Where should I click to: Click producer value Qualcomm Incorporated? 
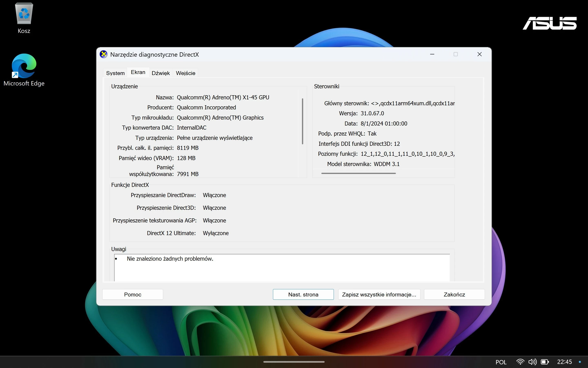click(206, 107)
